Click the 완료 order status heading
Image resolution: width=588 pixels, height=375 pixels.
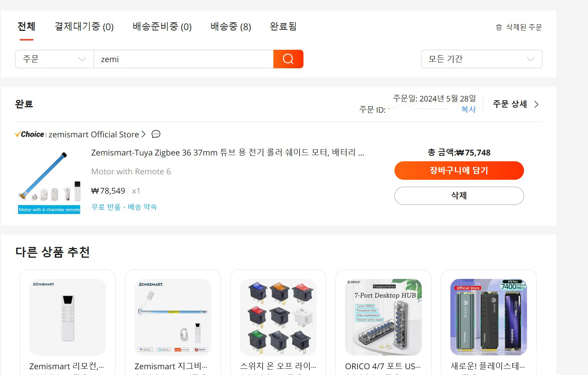tap(24, 104)
